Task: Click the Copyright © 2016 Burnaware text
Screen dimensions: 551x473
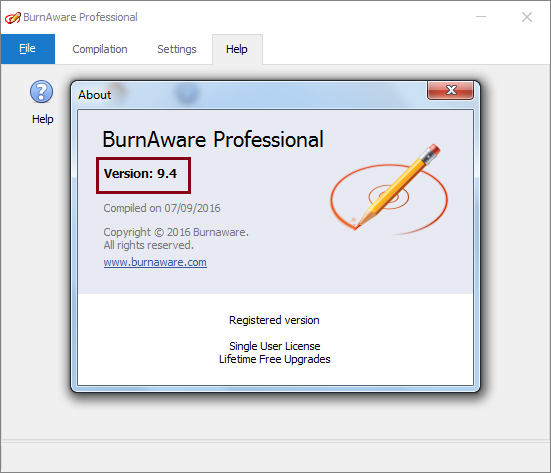Action: (x=176, y=232)
